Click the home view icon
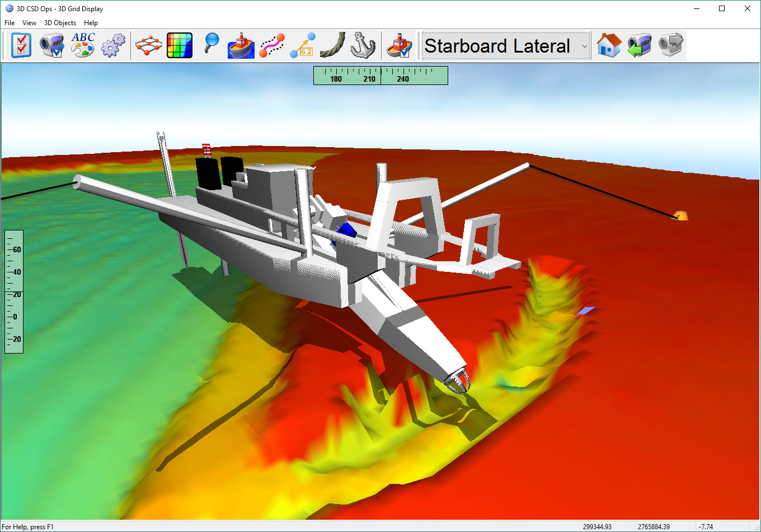 coord(609,45)
